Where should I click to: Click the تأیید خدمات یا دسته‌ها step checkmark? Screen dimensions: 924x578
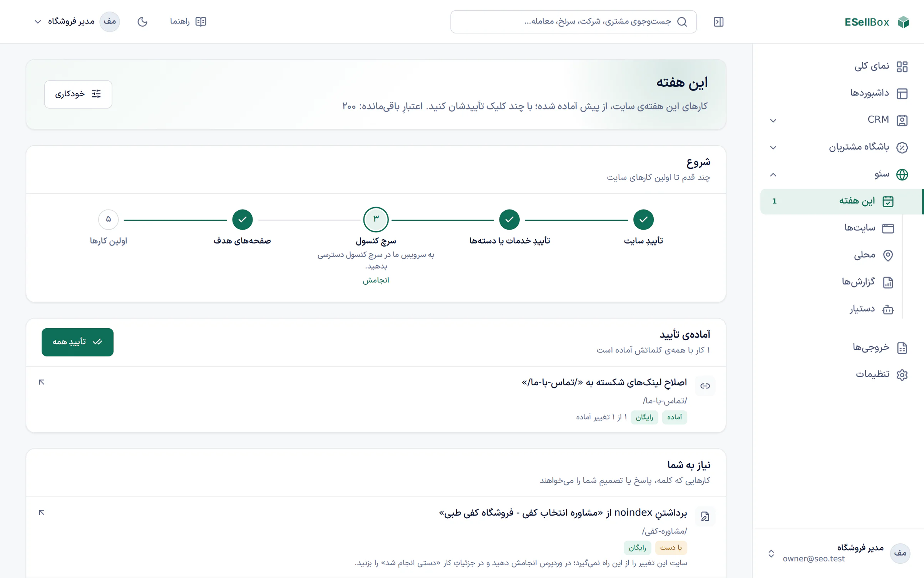(x=509, y=220)
